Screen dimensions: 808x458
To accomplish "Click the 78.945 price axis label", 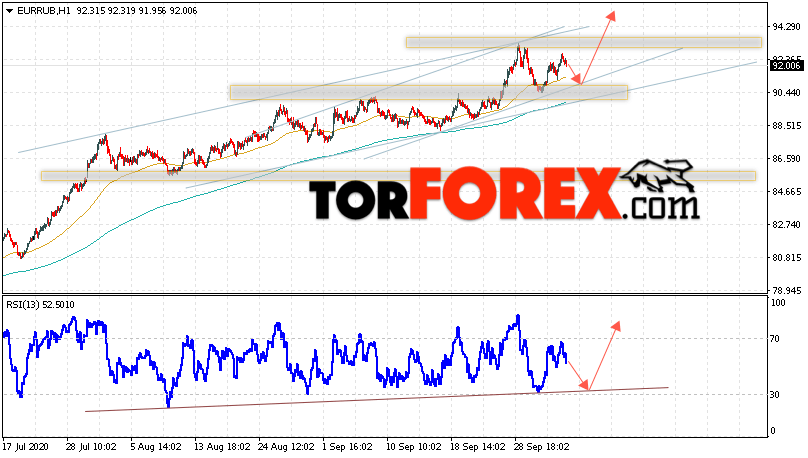I will pyautogui.click(x=786, y=290).
